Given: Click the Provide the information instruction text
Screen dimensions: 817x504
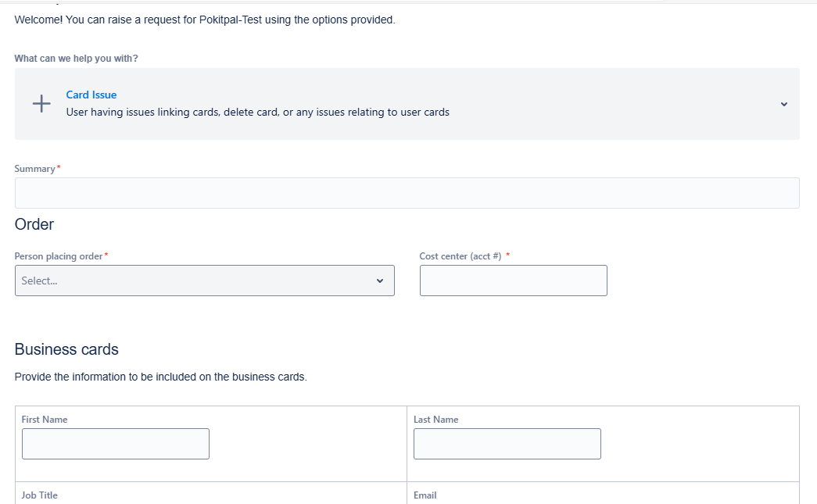Looking at the screenshot, I should 161,377.
